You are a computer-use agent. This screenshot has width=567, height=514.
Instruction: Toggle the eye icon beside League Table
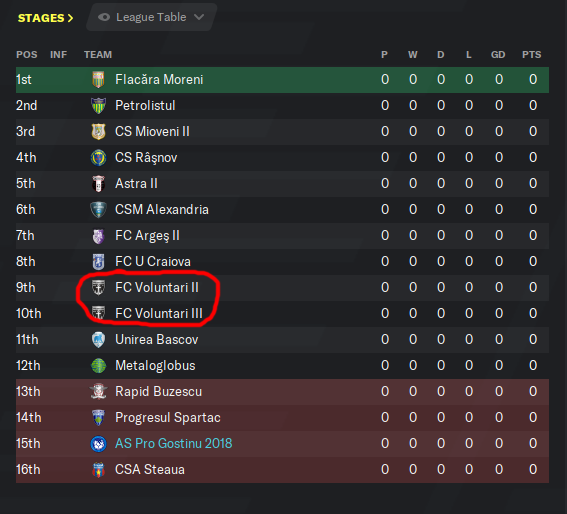pyautogui.click(x=104, y=17)
